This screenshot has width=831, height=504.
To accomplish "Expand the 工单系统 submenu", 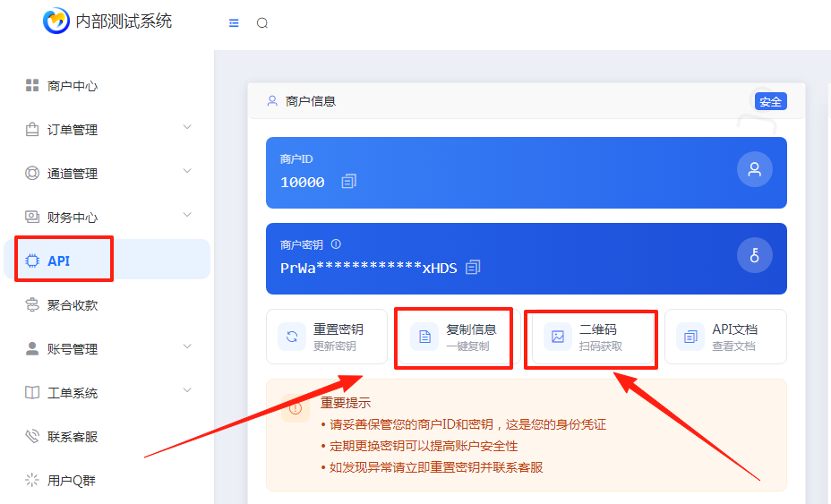I will [x=187, y=390].
